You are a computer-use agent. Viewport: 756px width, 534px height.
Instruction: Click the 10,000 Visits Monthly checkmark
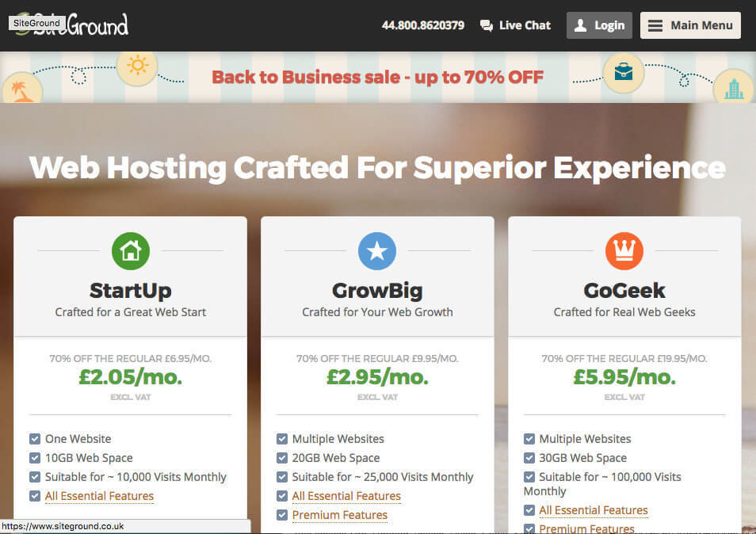[x=35, y=477]
